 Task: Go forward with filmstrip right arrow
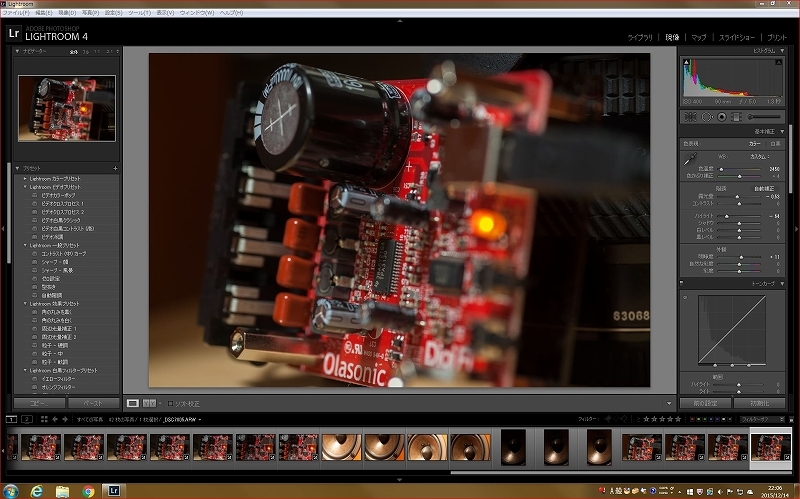pos(65,419)
